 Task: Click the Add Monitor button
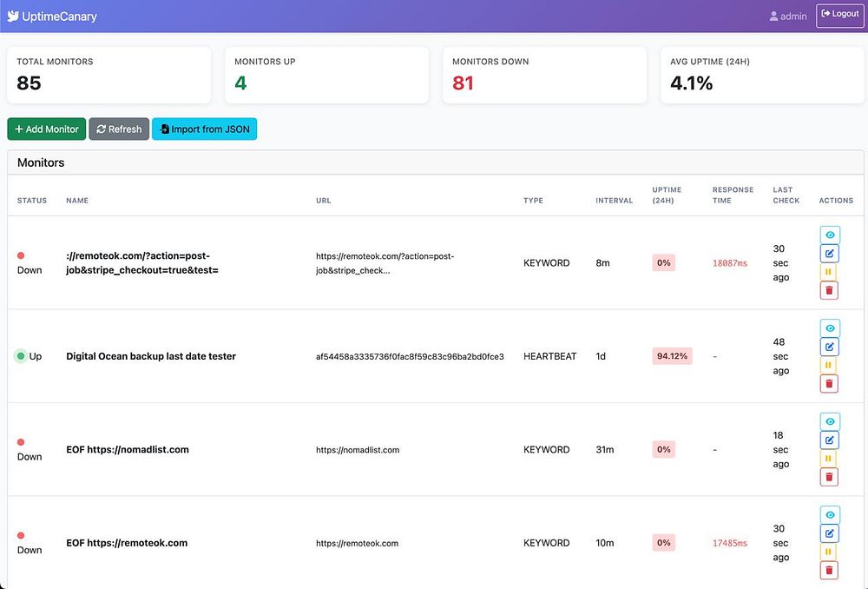pos(47,129)
